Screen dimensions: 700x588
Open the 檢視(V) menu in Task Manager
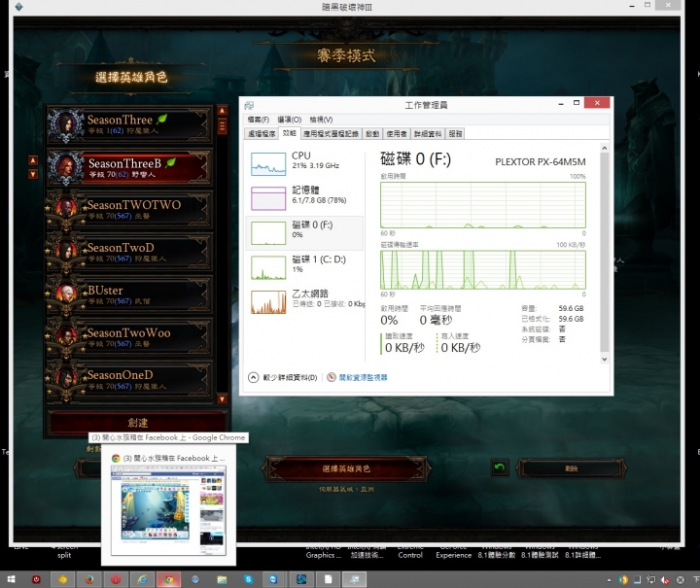pyautogui.click(x=321, y=120)
